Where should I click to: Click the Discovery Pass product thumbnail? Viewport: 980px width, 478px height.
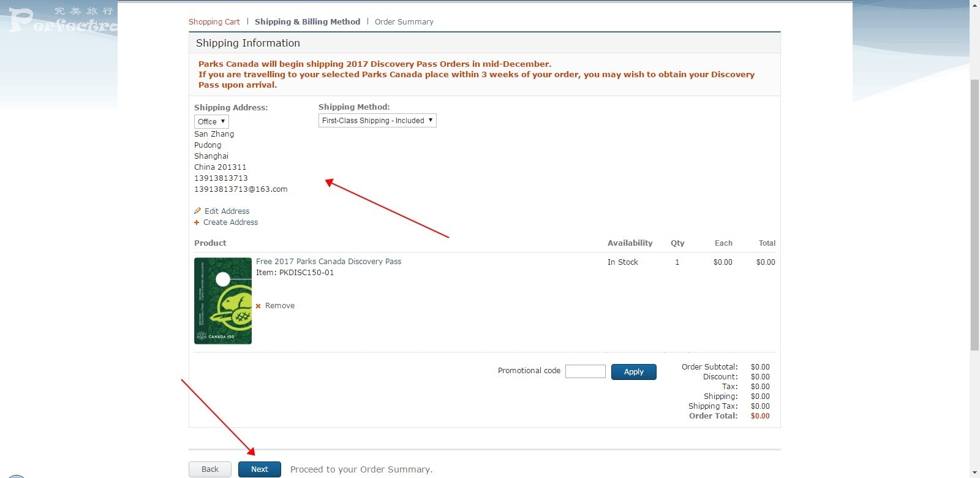click(223, 301)
